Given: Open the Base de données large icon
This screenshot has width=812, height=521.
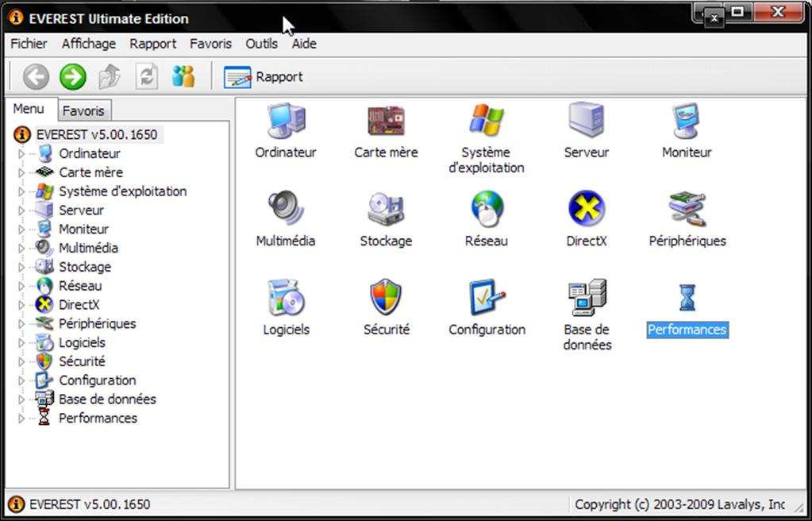Looking at the screenshot, I should tap(587, 297).
